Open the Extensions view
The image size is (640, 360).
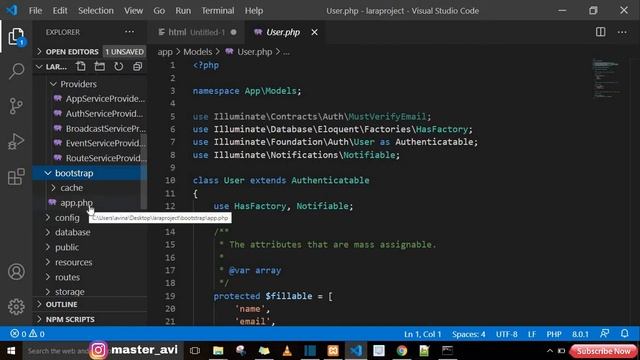(x=16, y=177)
